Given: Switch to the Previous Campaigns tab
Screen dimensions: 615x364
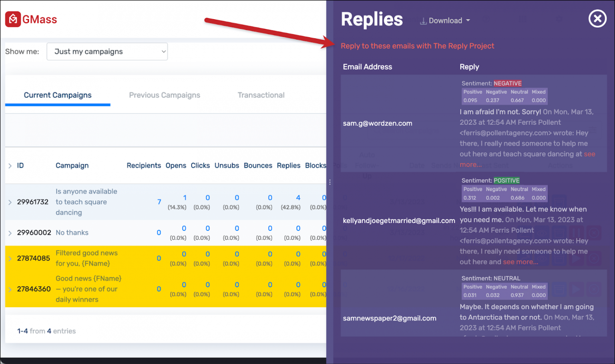Looking at the screenshot, I should click(165, 95).
